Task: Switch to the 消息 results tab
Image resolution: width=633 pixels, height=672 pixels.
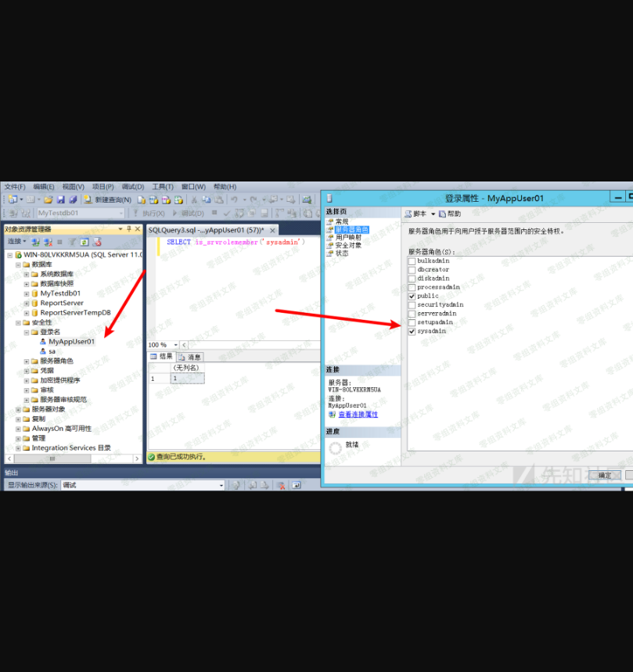Action: pyautogui.click(x=190, y=357)
